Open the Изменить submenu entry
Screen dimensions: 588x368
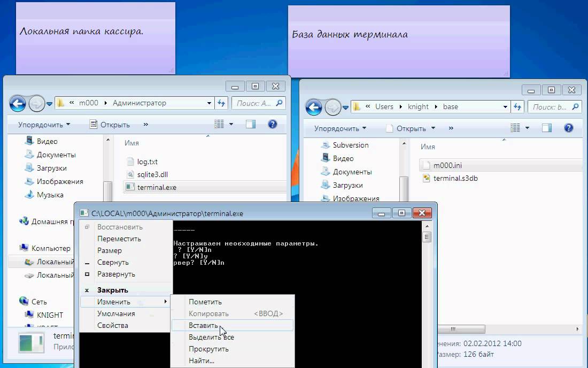pos(126,302)
